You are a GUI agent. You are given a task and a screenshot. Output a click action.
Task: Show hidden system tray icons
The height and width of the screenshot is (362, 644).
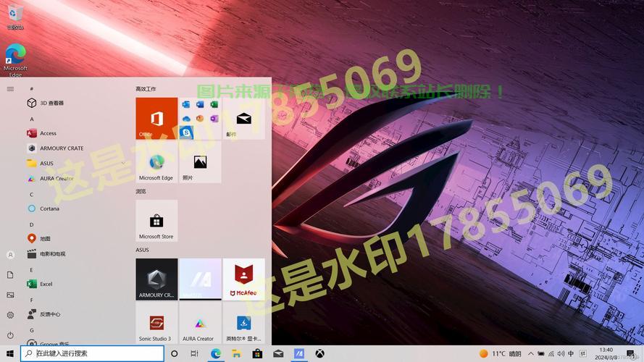click(531, 354)
